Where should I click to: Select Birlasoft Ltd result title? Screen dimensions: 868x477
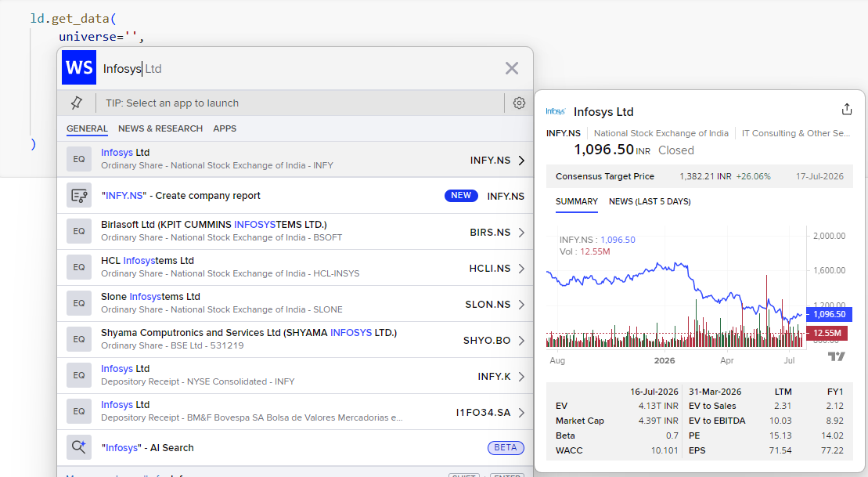(x=214, y=224)
